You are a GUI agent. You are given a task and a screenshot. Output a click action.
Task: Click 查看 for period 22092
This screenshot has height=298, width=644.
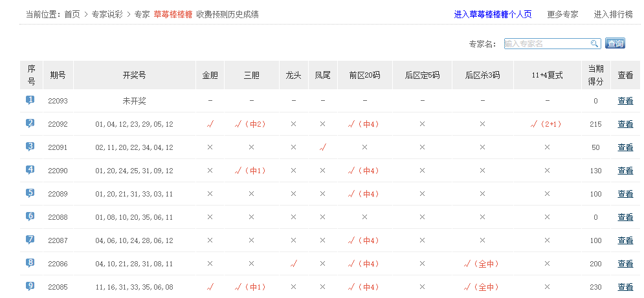point(625,124)
